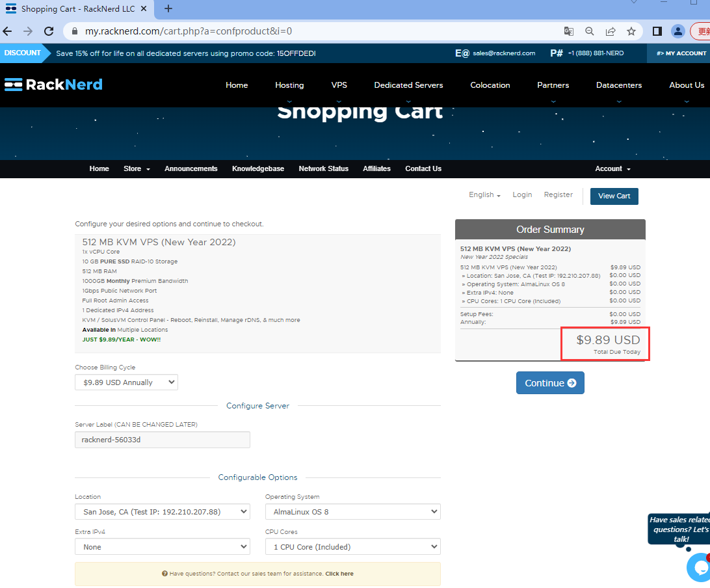Click the Login link
This screenshot has height=588, width=710.
pos(522,194)
